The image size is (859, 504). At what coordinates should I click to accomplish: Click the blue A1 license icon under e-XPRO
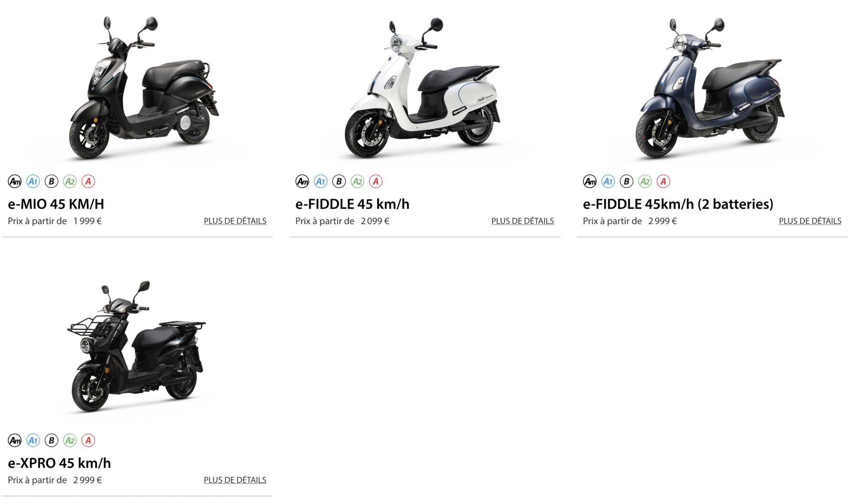(x=33, y=440)
